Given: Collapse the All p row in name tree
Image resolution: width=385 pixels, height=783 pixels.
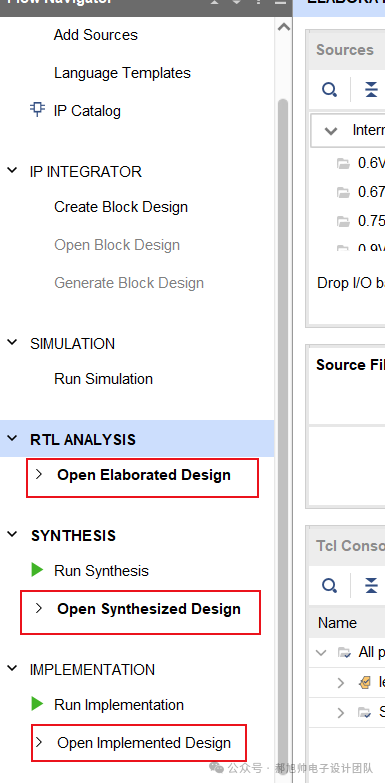Looking at the screenshot, I should pos(322,652).
